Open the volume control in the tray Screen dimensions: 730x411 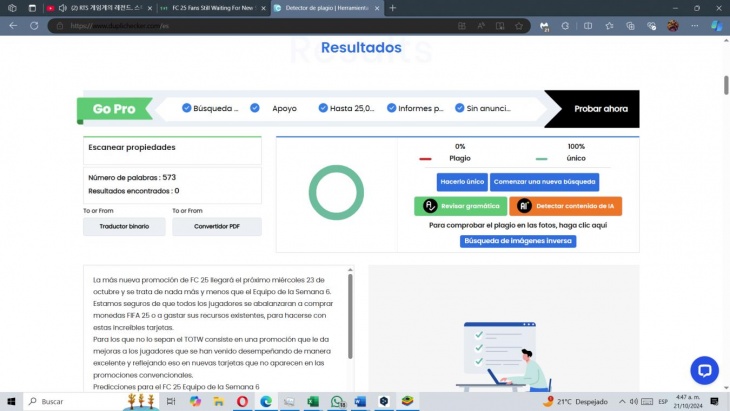point(634,401)
